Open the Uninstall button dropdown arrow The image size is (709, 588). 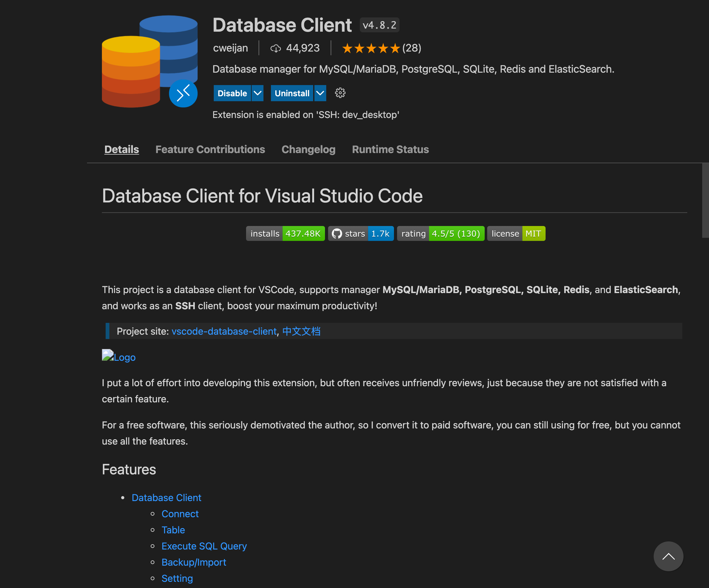click(x=320, y=93)
